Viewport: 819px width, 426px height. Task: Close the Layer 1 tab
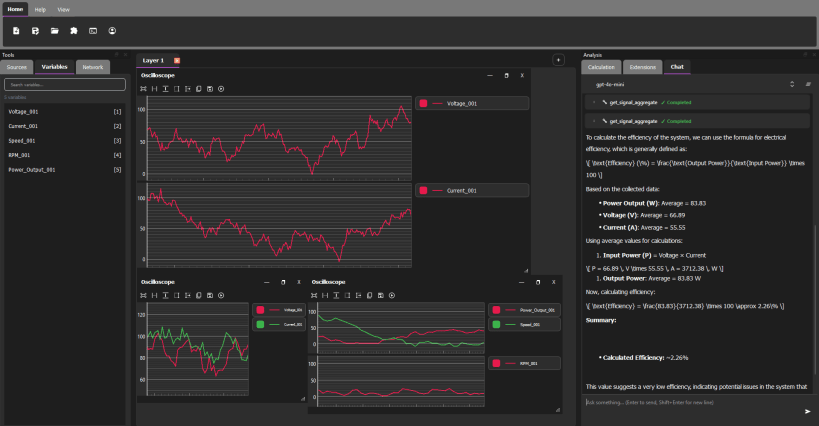[x=177, y=61]
